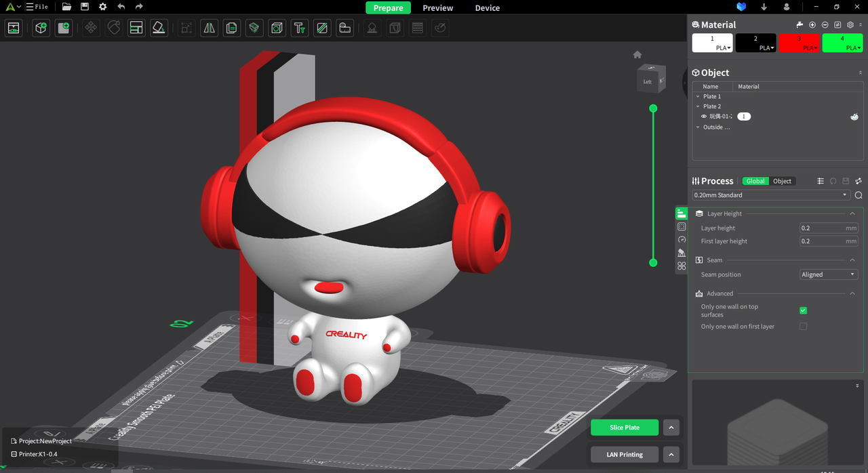The image size is (868, 473).
Task: Select the hollow box tool icon
Action: click(277, 28)
